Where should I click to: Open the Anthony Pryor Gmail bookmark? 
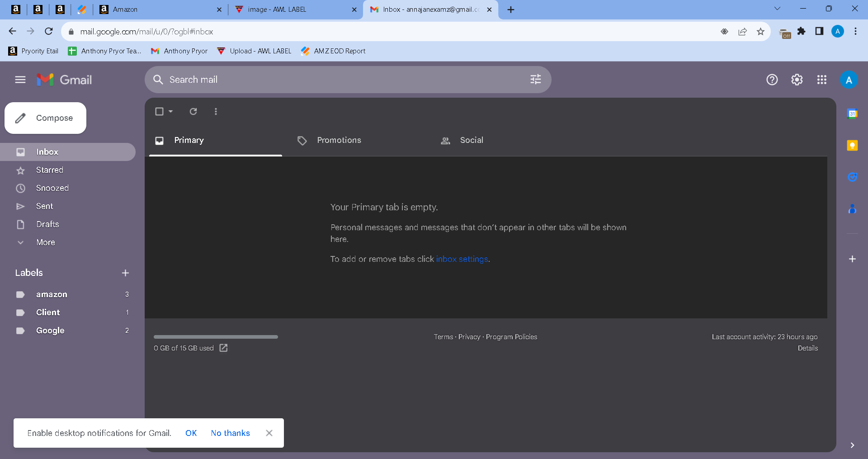[x=179, y=51]
